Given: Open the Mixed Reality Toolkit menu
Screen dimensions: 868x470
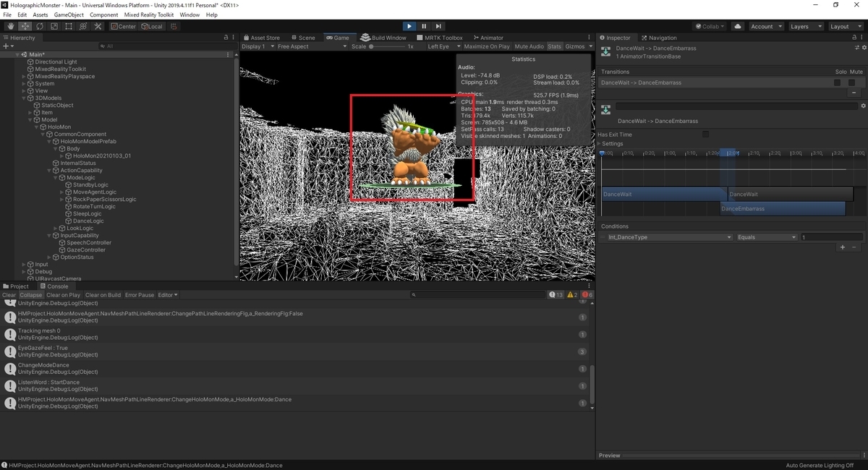Looking at the screenshot, I should pyautogui.click(x=150, y=14).
